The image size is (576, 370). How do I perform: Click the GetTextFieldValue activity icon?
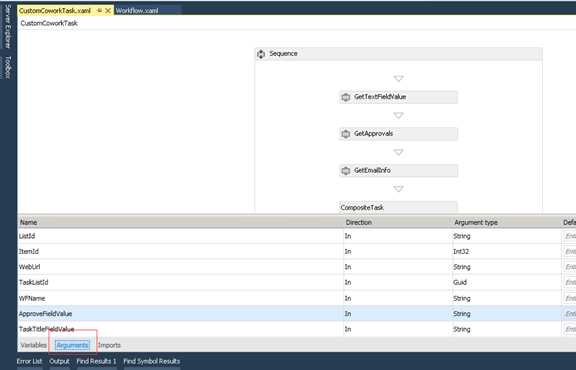[x=345, y=97]
